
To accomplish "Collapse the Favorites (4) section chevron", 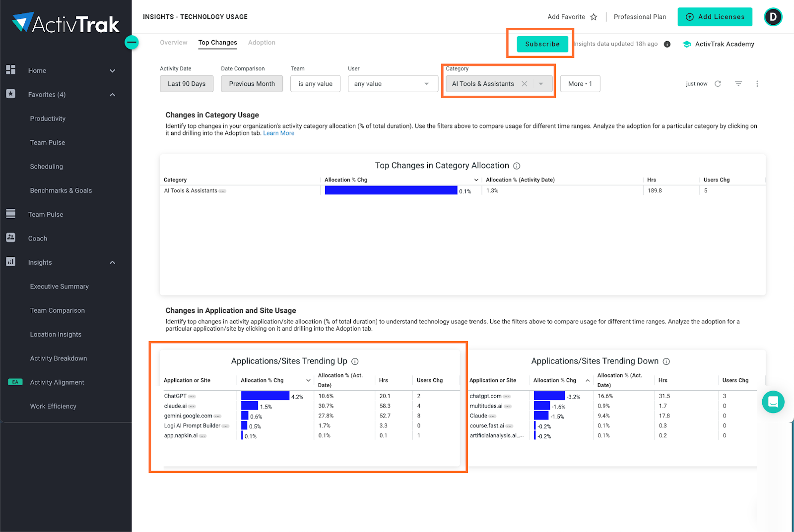I will [112, 95].
